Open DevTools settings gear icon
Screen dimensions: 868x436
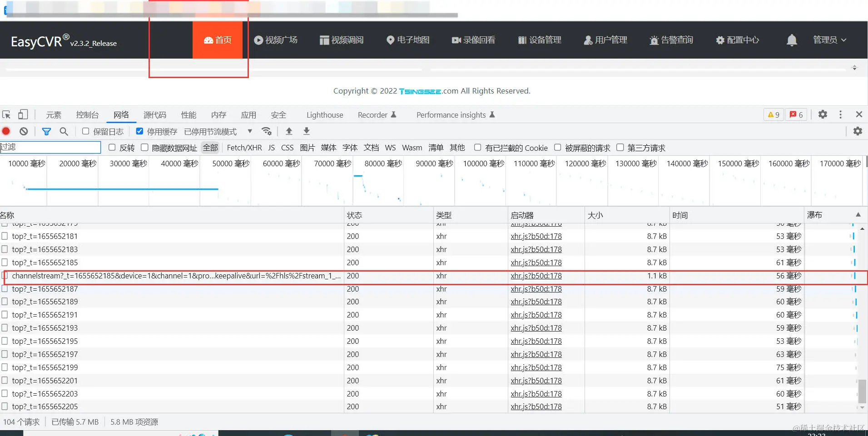pos(823,114)
